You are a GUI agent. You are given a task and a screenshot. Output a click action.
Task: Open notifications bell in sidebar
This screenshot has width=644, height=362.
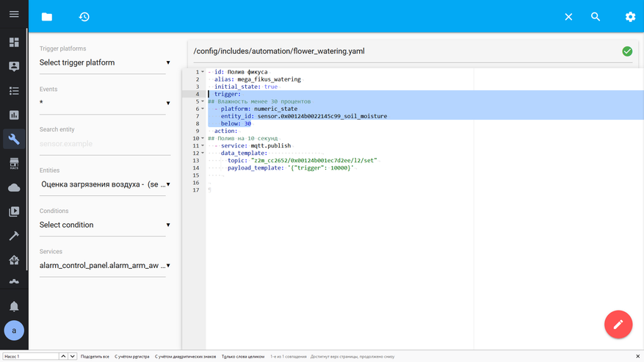click(x=14, y=306)
